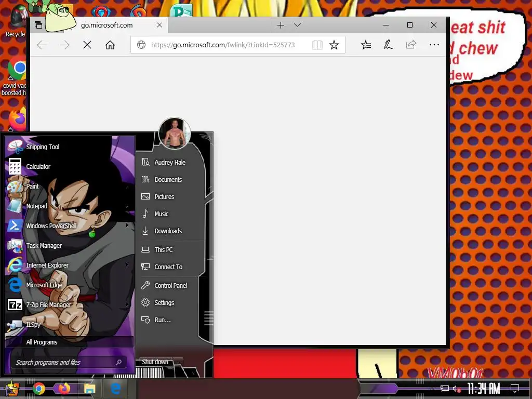
Task: Click the set tabs aside icon
Action: coord(38,25)
